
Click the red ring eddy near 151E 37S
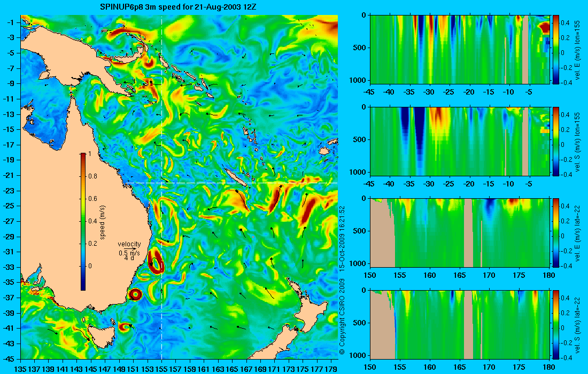tap(135, 294)
